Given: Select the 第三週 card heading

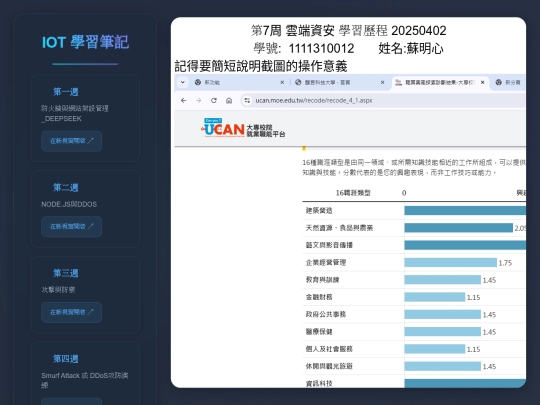Looking at the screenshot, I should click(x=65, y=273).
